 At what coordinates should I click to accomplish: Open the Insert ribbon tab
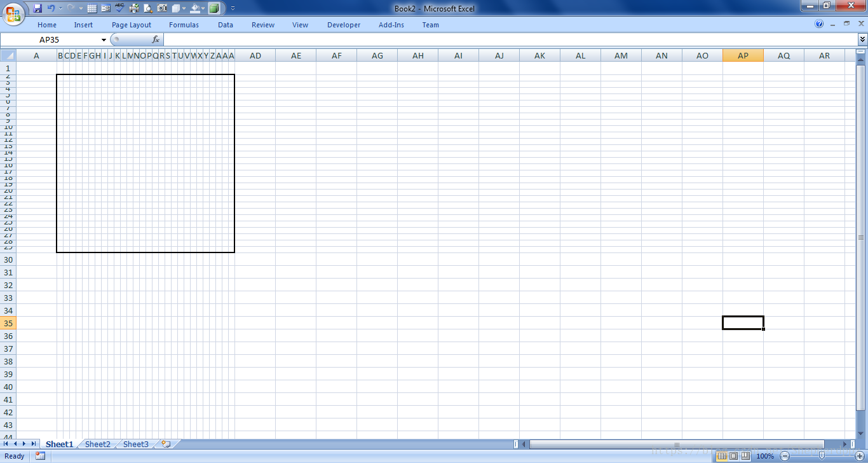tap(83, 25)
